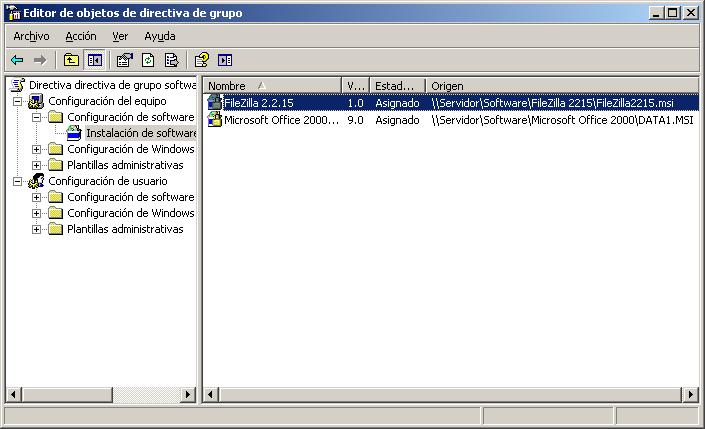Select the Microsoft Office 2000 package icon
The width and height of the screenshot is (705, 429).
click(x=214, y=120)
